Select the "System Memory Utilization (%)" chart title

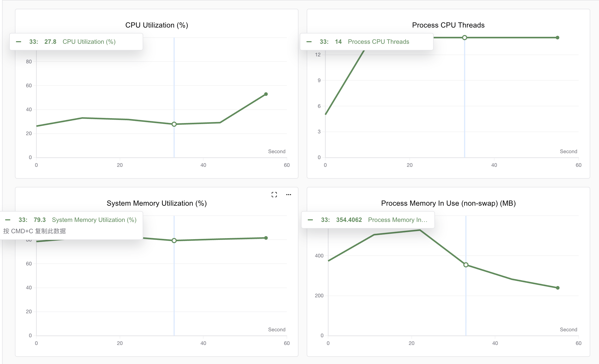point(157,203)
